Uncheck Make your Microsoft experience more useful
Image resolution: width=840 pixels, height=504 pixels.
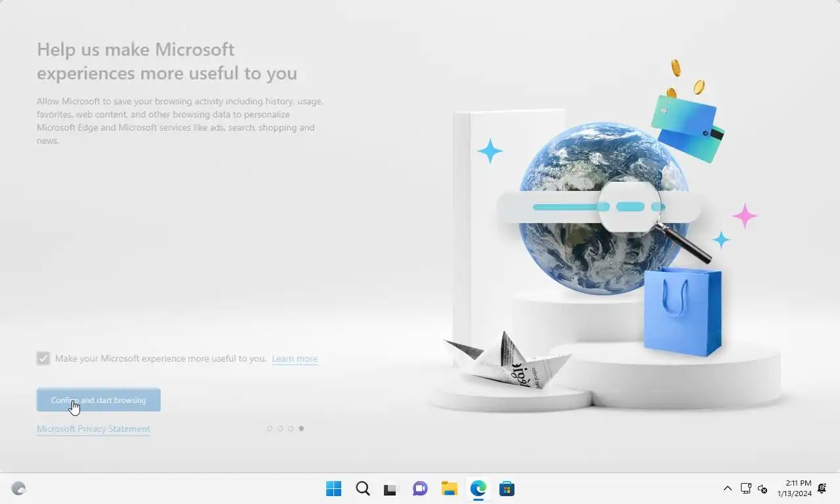click(x=43, y=358)
